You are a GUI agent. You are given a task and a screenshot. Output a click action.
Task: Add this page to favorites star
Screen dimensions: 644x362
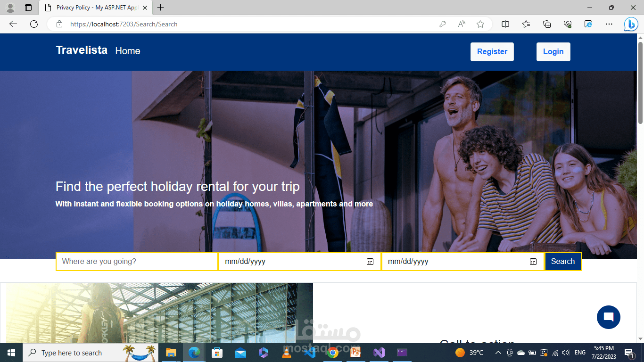tap(480, 24)
